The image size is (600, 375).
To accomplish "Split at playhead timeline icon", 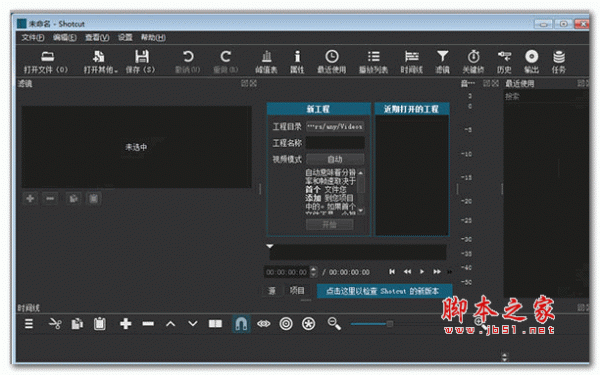I will (215, 324).
